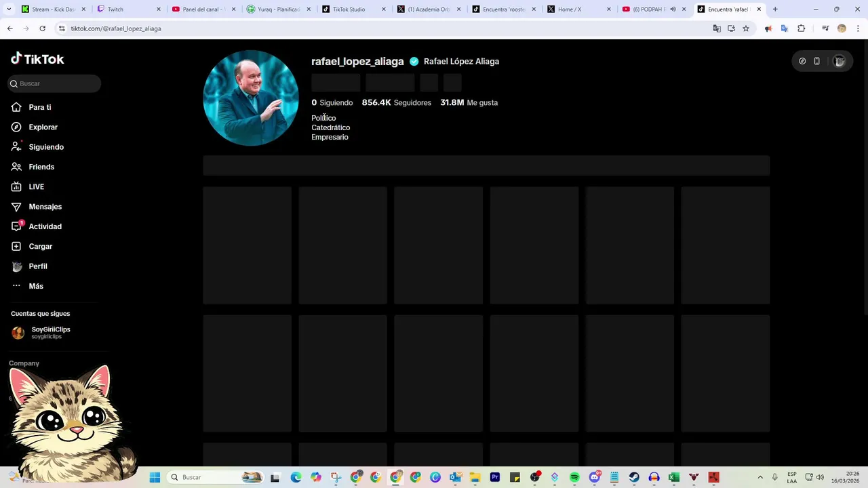Open your Perfil page
868x488 pixels.
click(37, 266)
